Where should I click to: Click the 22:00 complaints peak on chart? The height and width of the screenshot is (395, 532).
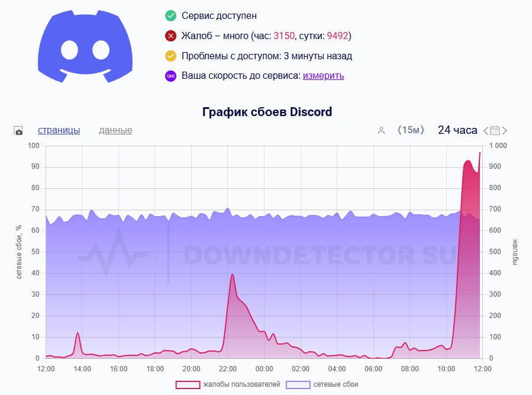233,274
